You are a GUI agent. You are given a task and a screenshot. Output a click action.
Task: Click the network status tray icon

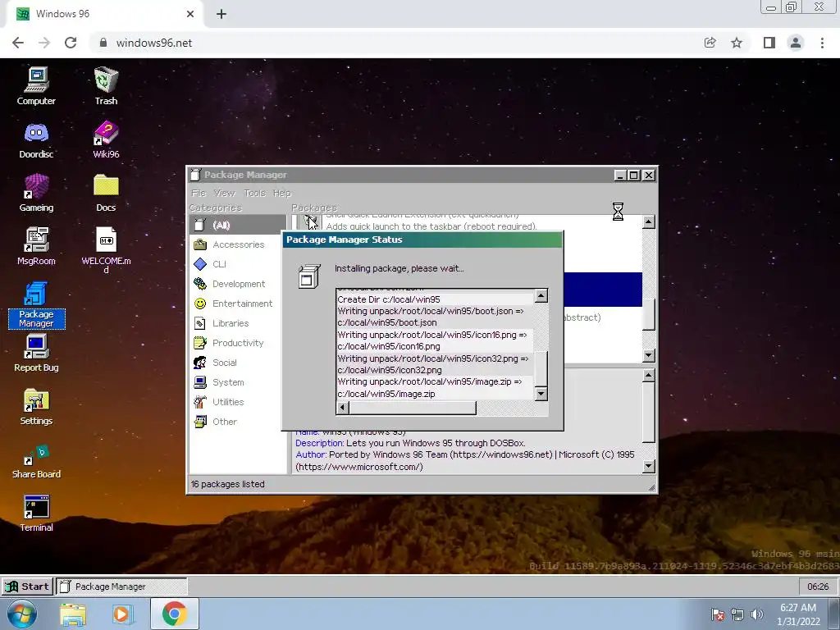click(737, 614)
